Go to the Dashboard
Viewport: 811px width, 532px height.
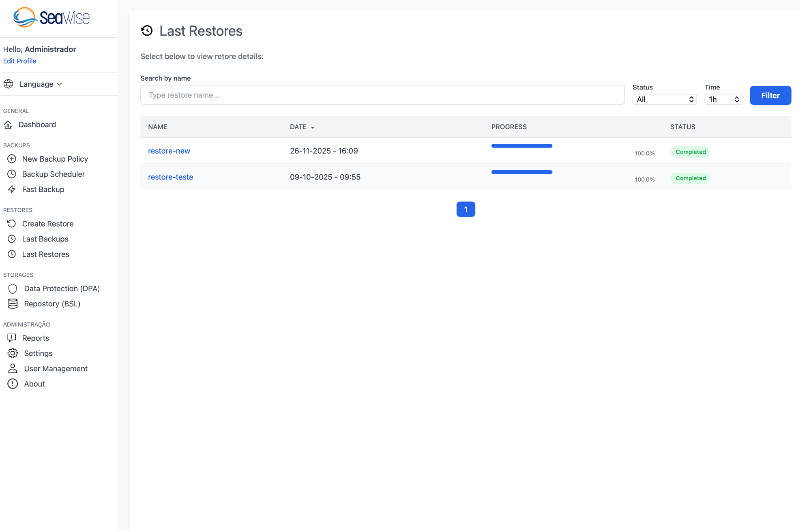pos(37,124)
